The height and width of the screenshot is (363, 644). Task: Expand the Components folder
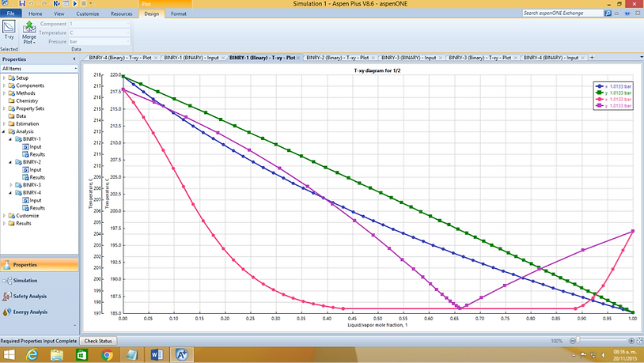pyautogui.click(x=4, y=85)
